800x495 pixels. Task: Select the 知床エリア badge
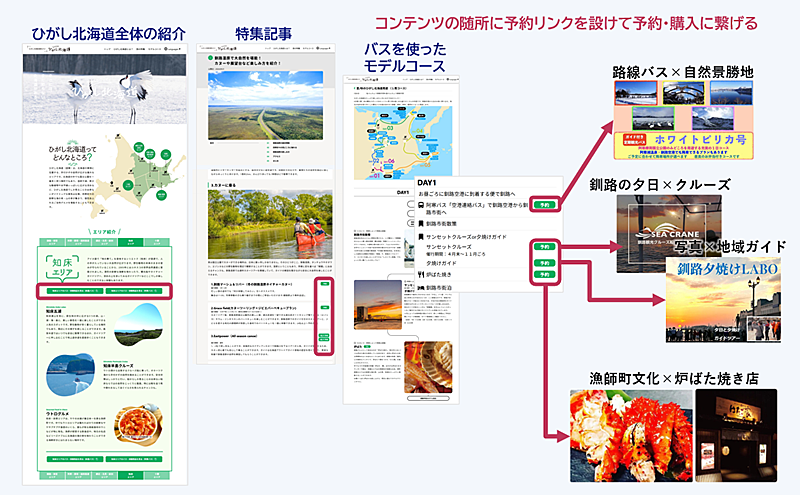click(64, 267)
